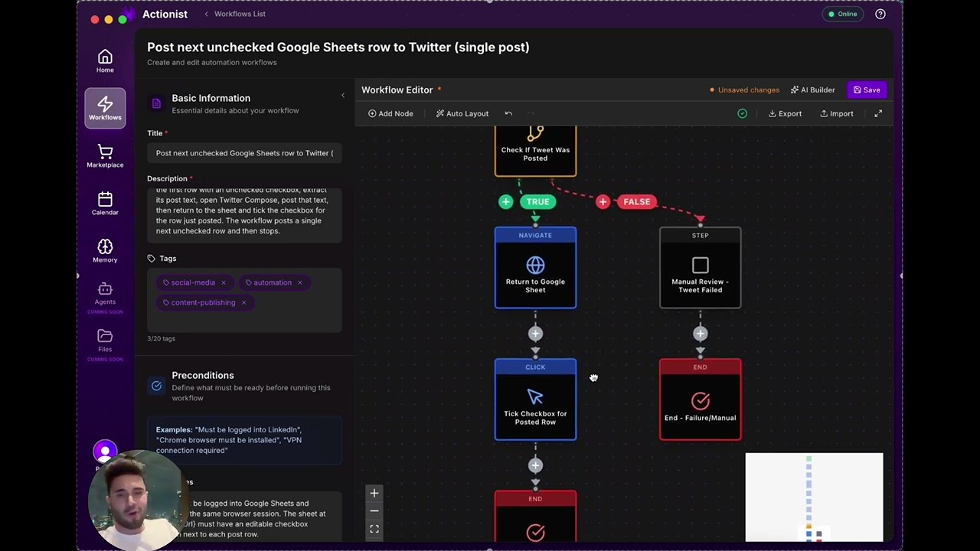
Task: Click the Files folder icon
Action: pos(105,336)
